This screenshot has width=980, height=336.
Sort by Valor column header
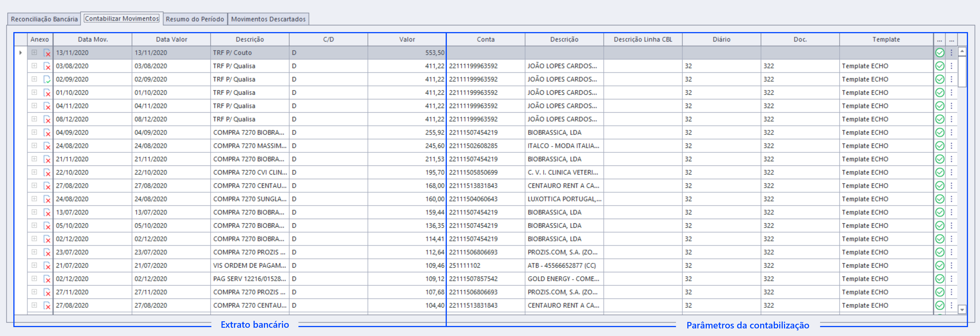point(407,40)
